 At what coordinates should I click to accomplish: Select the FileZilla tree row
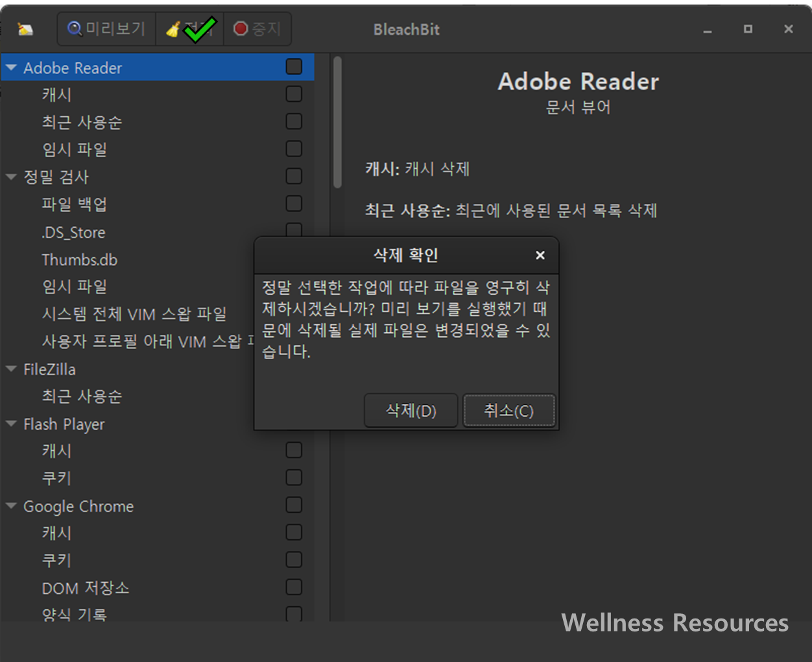[128, 369]
